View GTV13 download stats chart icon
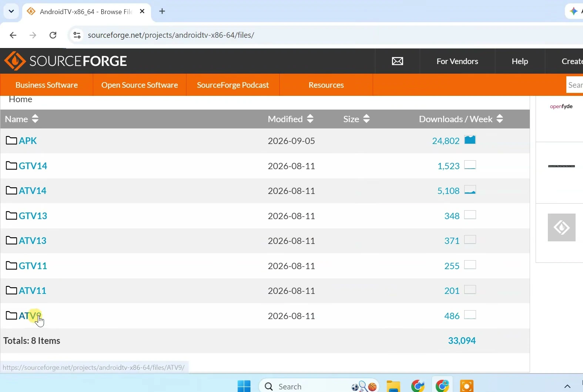 tap(470, 215)
